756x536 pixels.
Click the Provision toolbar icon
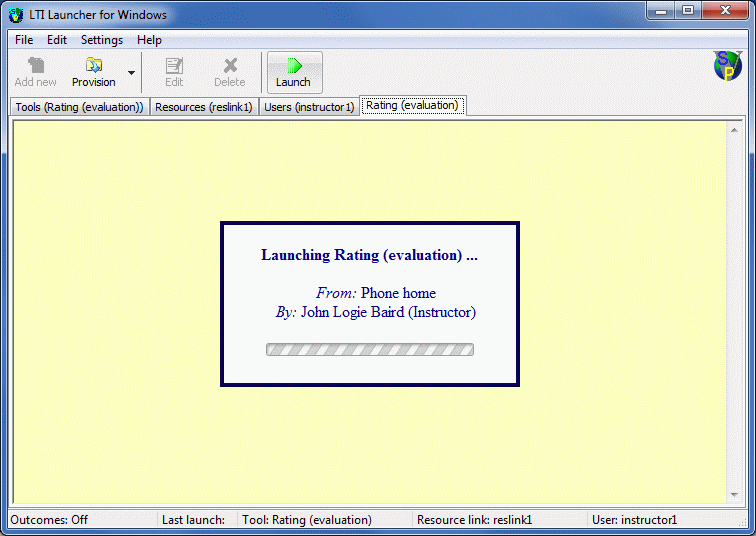click(x=94, y=72)
